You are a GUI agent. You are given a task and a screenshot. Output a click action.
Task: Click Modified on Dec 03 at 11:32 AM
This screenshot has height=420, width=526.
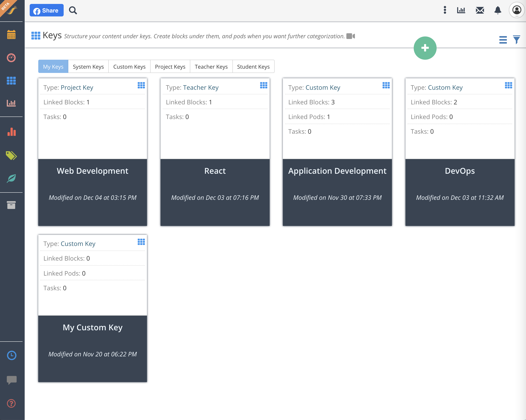tap(460, 197)
